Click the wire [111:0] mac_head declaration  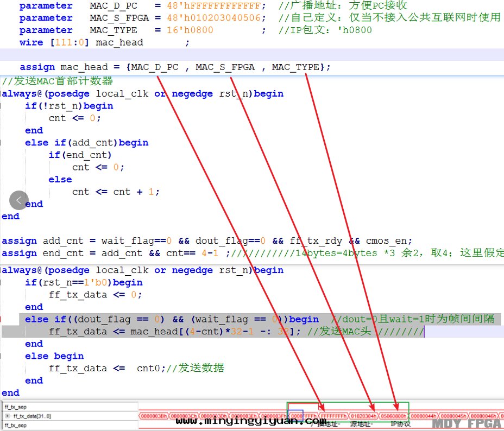[81, 42]
